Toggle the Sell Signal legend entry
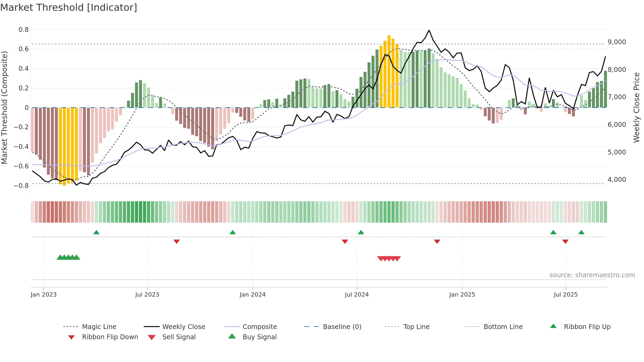The image size is (644, 362). tap(172, 337)
